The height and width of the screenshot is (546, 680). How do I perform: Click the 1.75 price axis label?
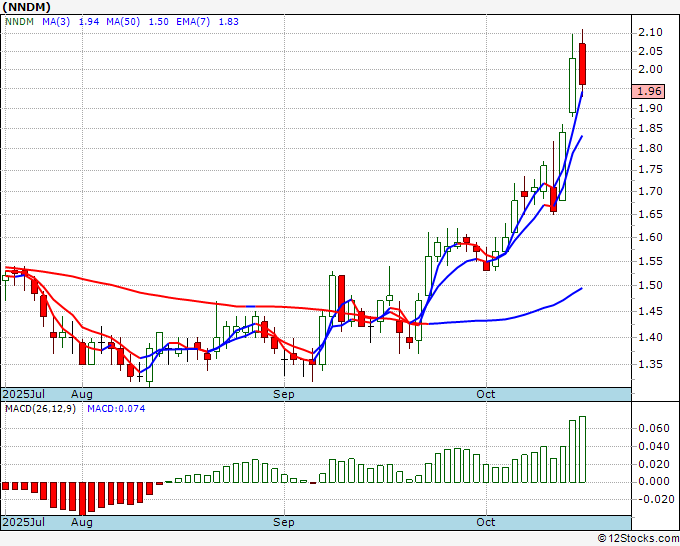click(650, 170)
